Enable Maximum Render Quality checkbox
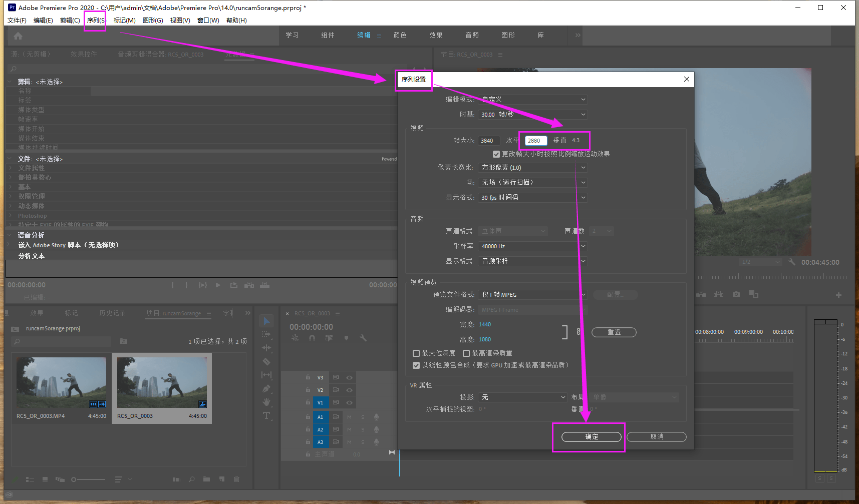Screen dimensions: 859x504 coord(466,353)
